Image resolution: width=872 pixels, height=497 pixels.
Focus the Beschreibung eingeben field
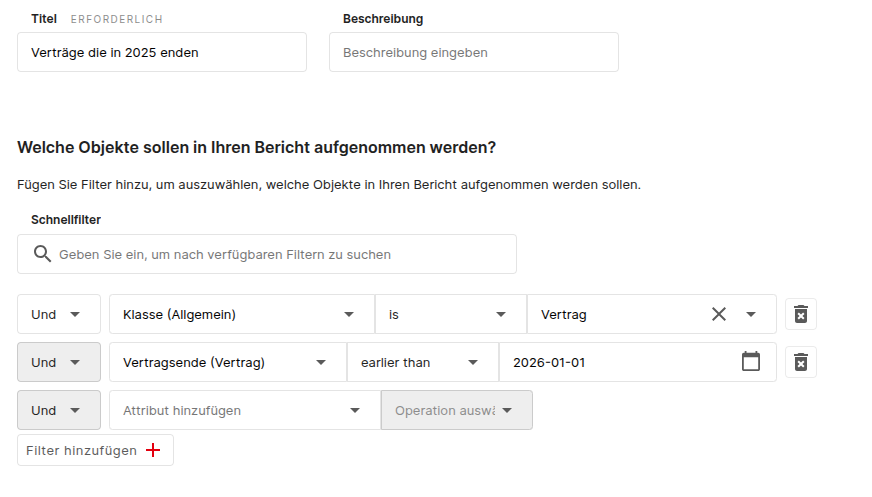pos(473,52)
